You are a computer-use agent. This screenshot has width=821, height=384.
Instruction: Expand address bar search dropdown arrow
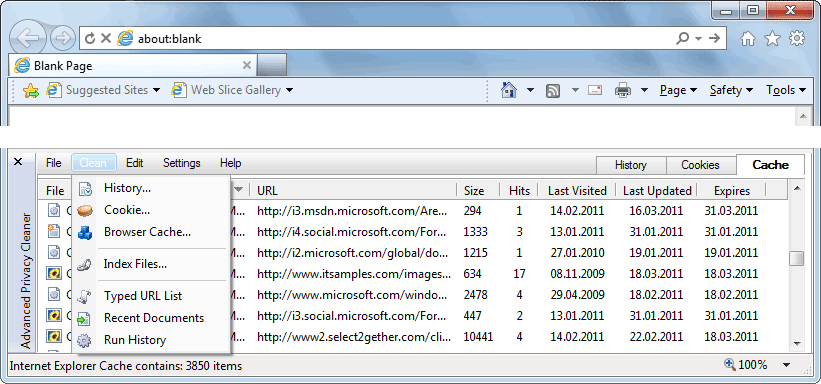tap(698, 38)
